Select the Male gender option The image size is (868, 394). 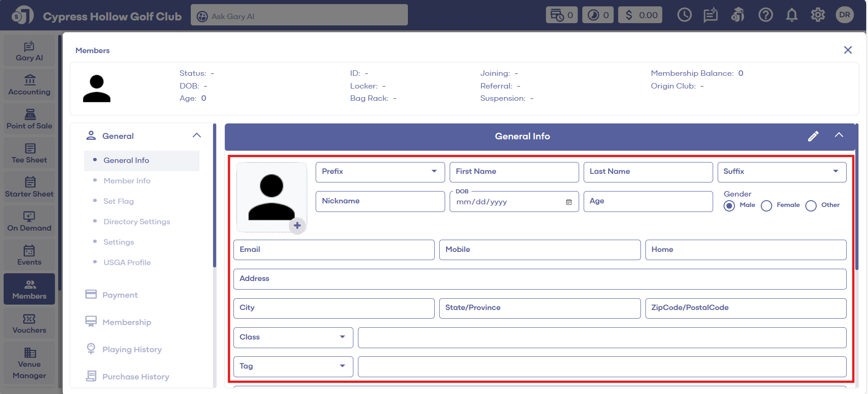click(729, 206)
